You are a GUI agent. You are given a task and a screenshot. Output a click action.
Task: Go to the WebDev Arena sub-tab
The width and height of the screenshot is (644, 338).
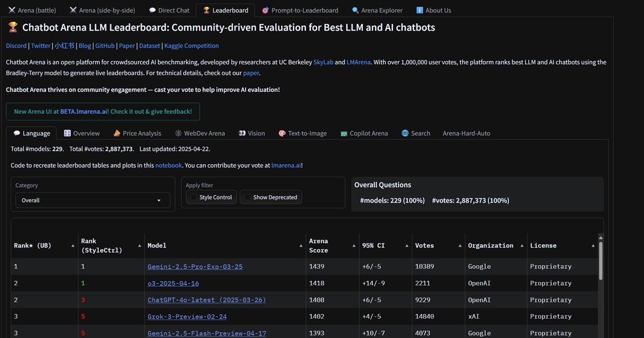[x=200, y=133]
